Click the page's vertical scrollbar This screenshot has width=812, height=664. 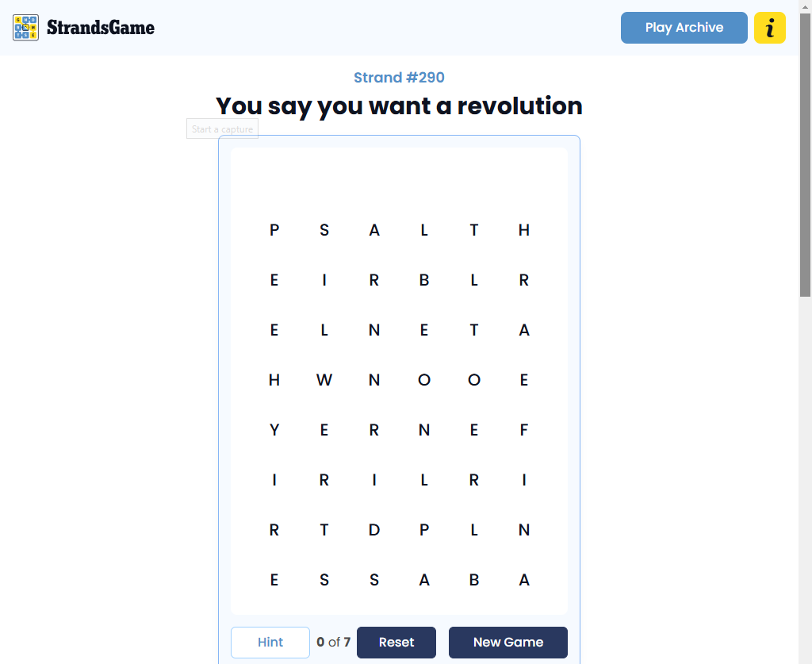(805, 159)
